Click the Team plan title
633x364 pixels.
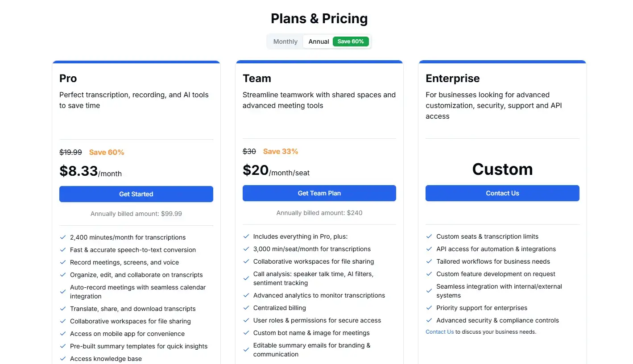[x=257, y=79]
